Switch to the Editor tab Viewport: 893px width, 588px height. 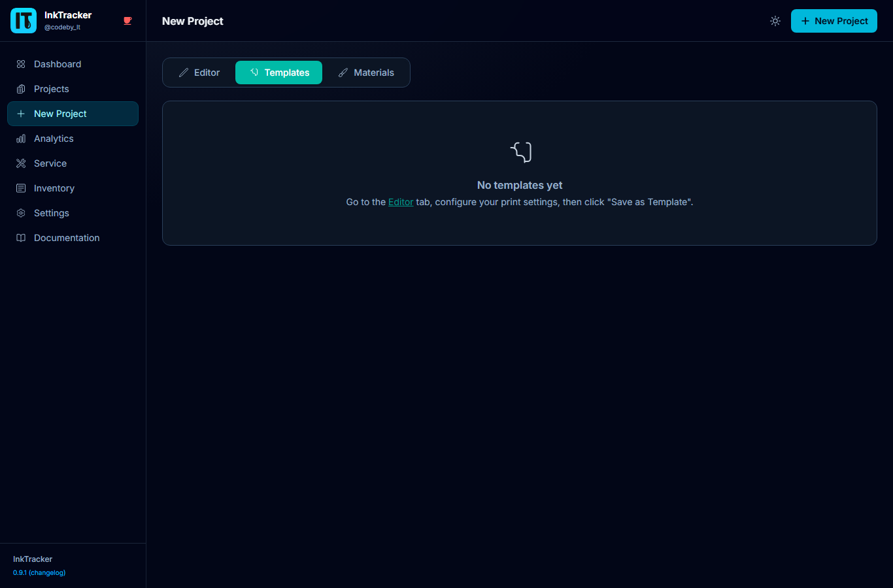[x=199, y=73]
